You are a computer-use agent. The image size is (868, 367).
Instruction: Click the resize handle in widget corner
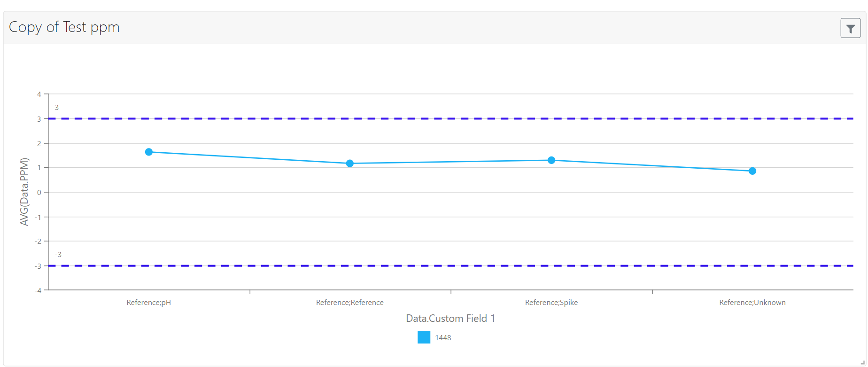click(x=862, y=362)
